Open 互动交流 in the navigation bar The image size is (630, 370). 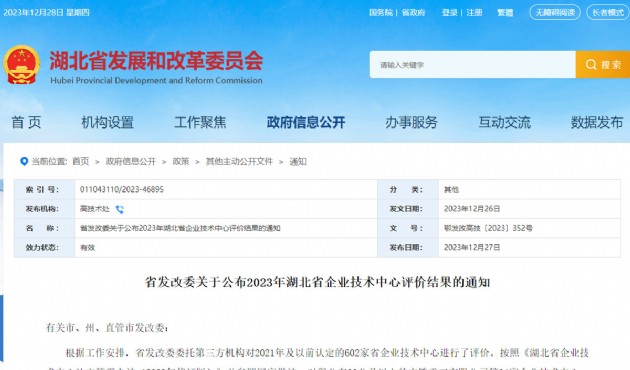pos(504,122)
